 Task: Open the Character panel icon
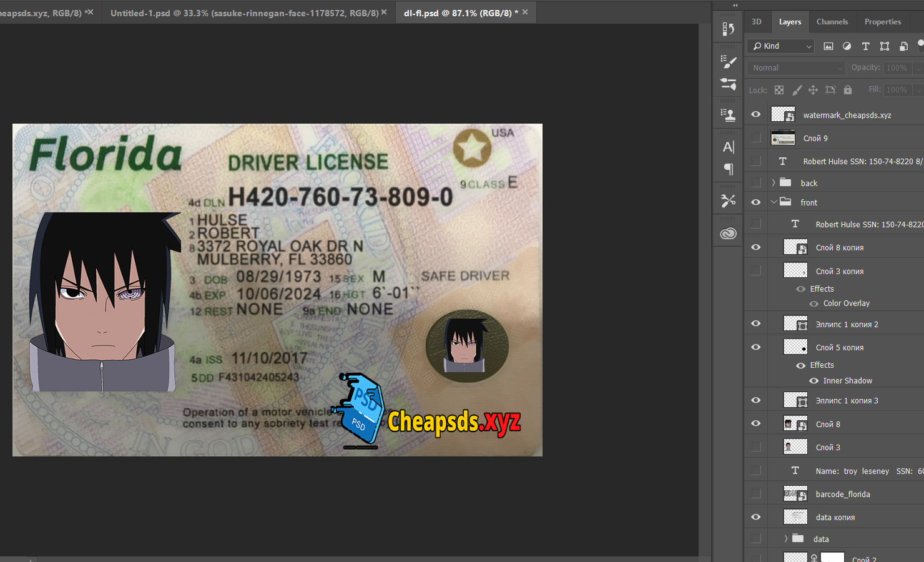tap(728, 147)
